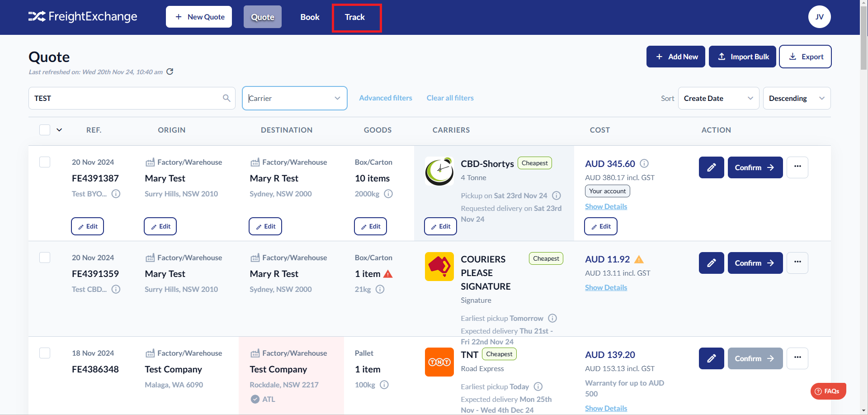Switch to the Book tab
868x415 pixels.
click(x=310, y=17)
